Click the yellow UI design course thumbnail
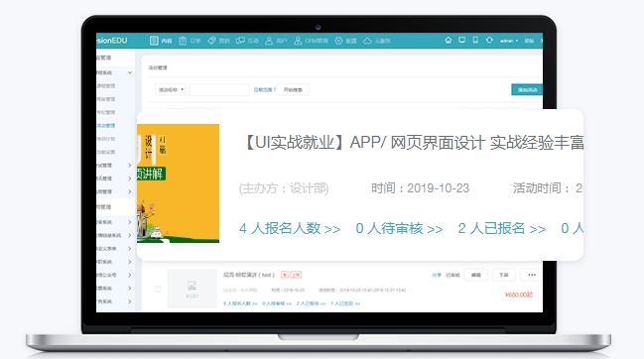Screen dimensions: 644x359 point(178,183)
